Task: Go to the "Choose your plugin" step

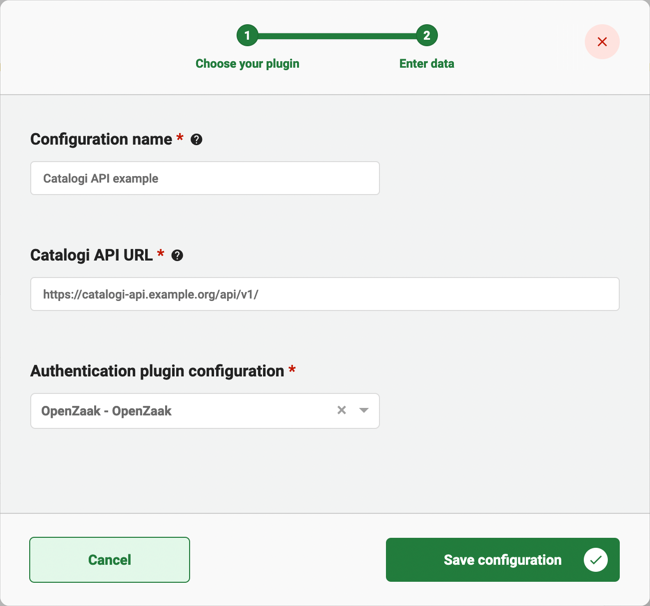Action: click(x=247, y=64)
